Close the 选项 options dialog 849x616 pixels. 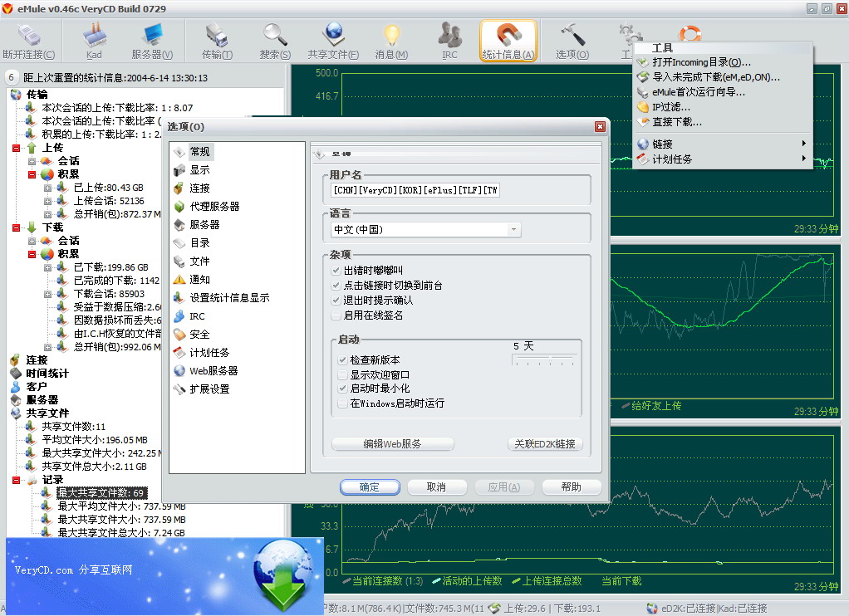click(600, 127)
